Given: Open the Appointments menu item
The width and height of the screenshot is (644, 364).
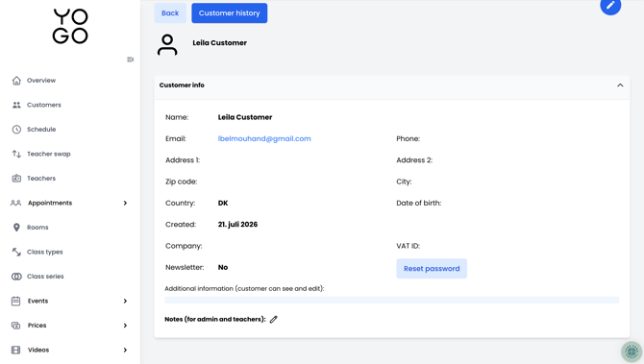Looking at the screenshot, I should pyautogui.click(x=50, y=204).
